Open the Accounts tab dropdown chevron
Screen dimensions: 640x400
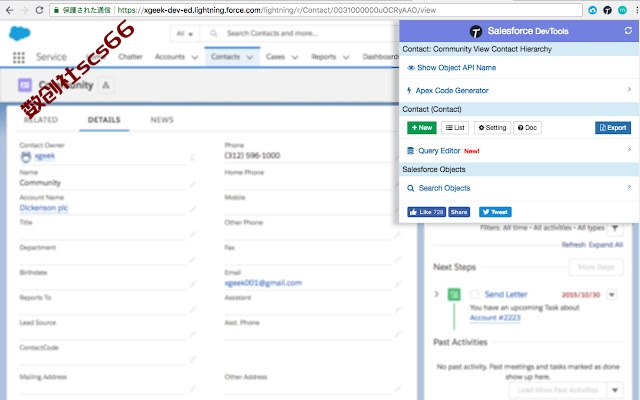195,57
